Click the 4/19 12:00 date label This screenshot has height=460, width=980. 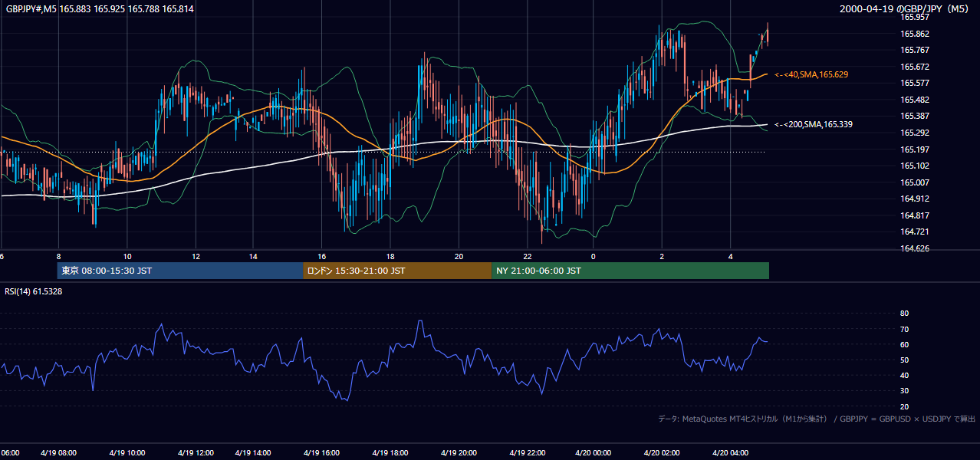196,453
